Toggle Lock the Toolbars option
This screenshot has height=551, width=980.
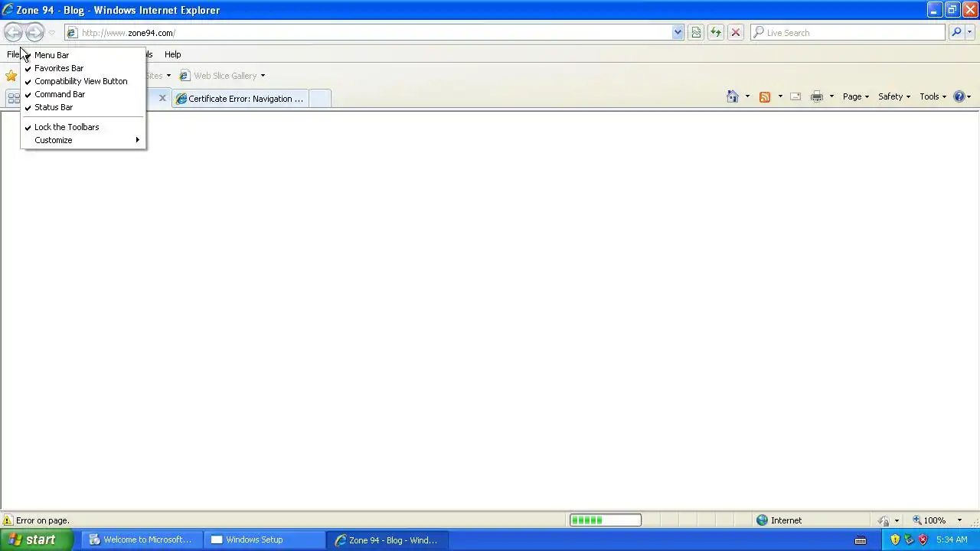click(83, 127)
